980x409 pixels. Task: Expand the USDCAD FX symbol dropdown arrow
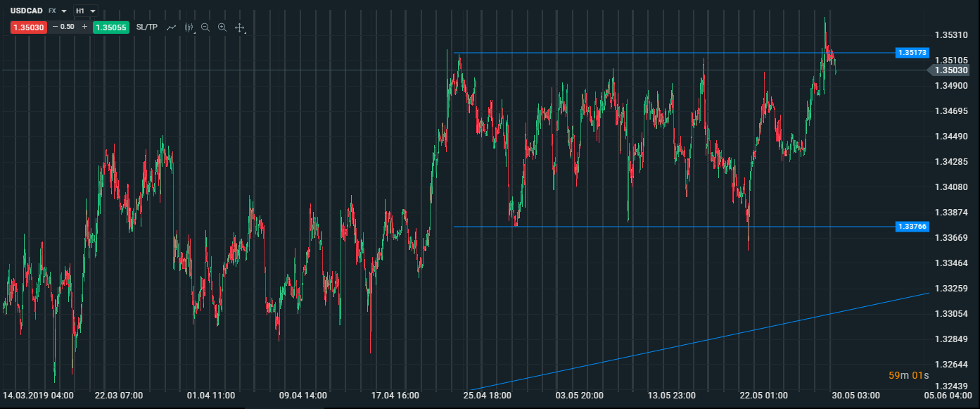(64, 11)
